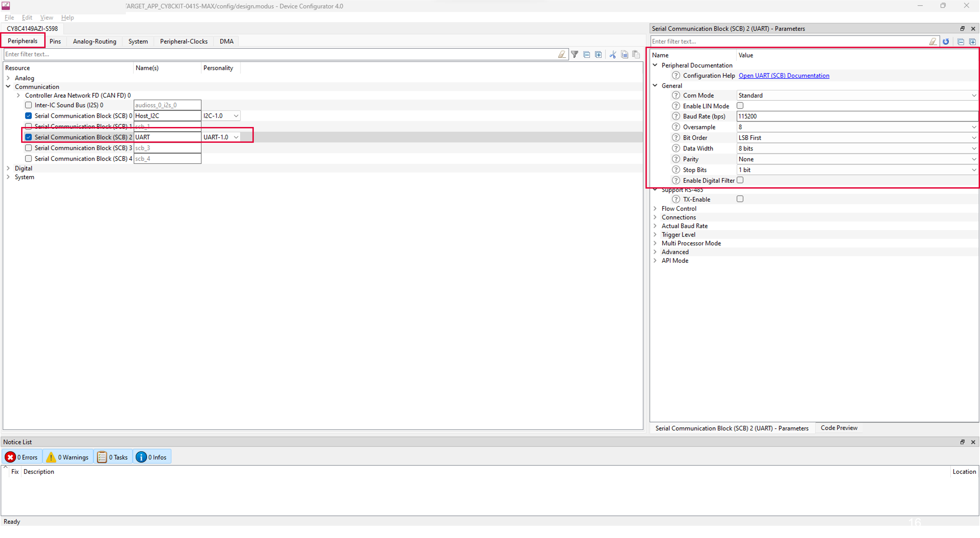This screenshot has width=980, height=538.
Task: Click the Copy icon in Peripherals toolbar
Action: tap(624, 54)
